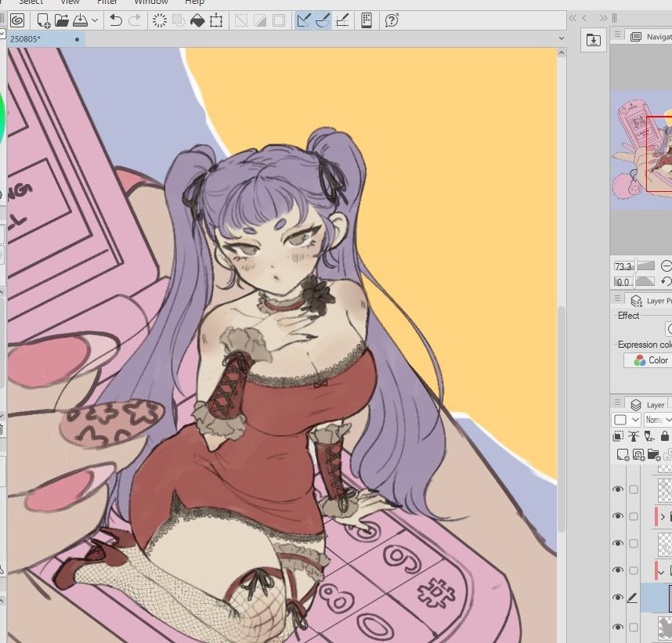672x643 pixels.
Task: Toggle Clip to Layer Below icon
Action: 618,436
